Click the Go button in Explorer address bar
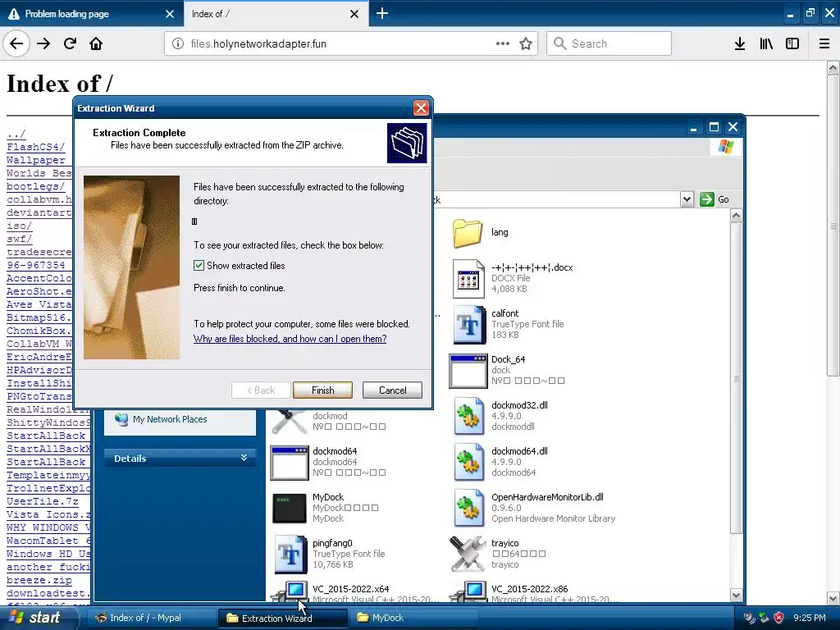 click(x=714, y=199)
